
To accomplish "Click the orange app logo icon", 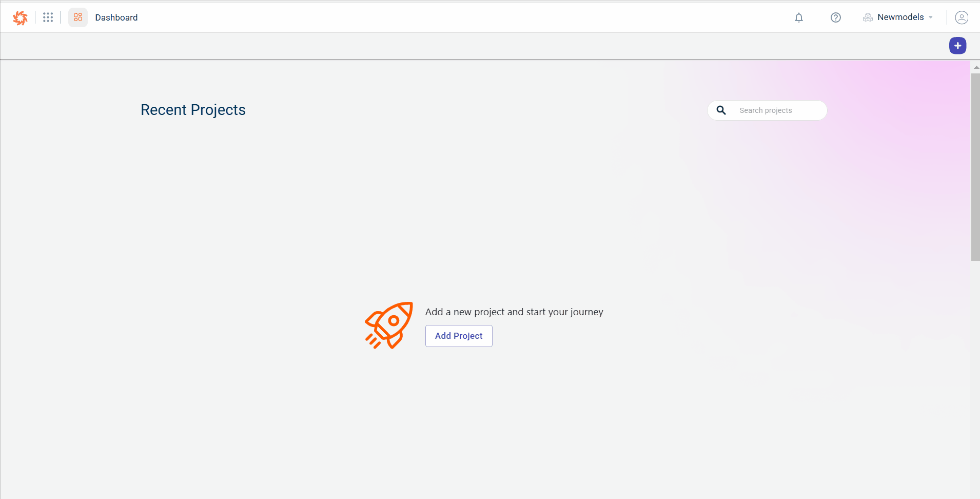I will (20, 17).
